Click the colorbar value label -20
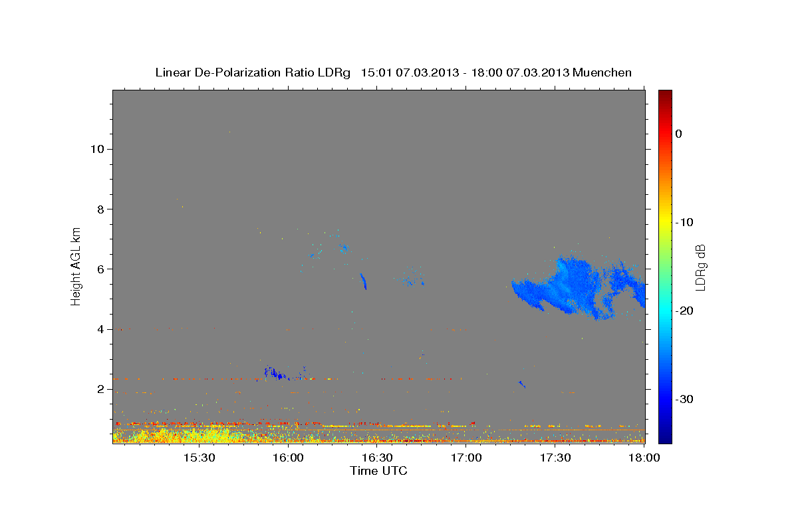 684,311
